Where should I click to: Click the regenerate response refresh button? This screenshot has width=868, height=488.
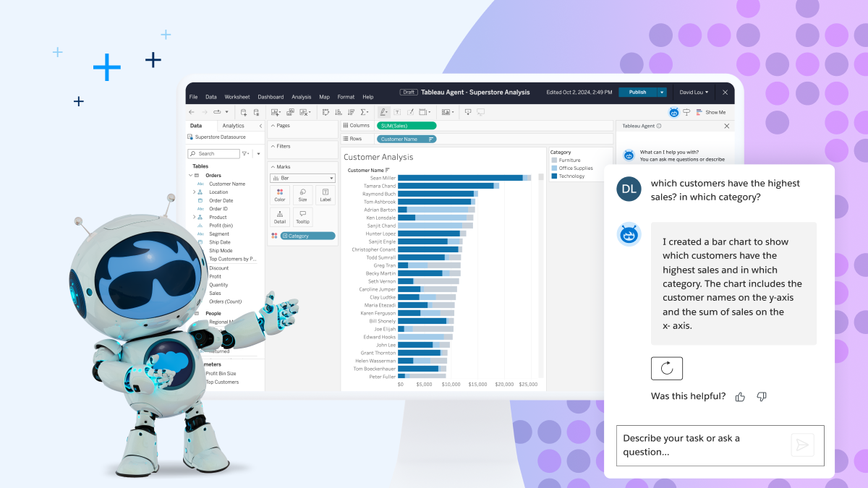666,368
